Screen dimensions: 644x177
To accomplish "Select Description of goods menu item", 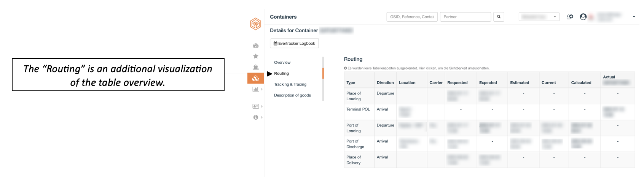I will click(292, 95).
